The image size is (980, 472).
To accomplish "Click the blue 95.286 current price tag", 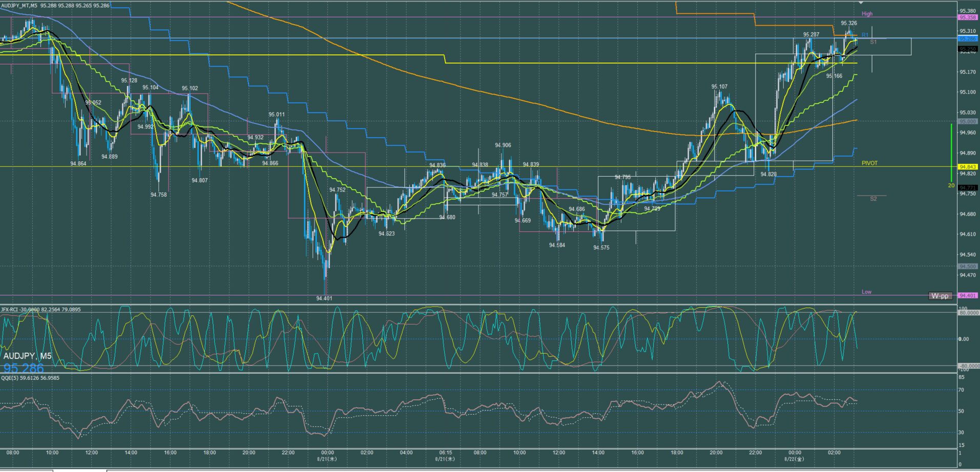I will [x=968, y=38].
